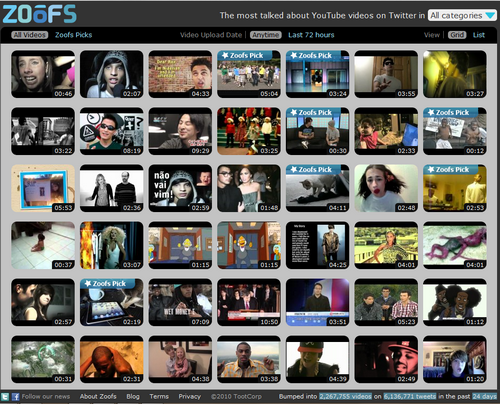Screen dimensions: 500x404
Task: Click the 6,136,771 tweets count
Action: [x=410, y=396]
